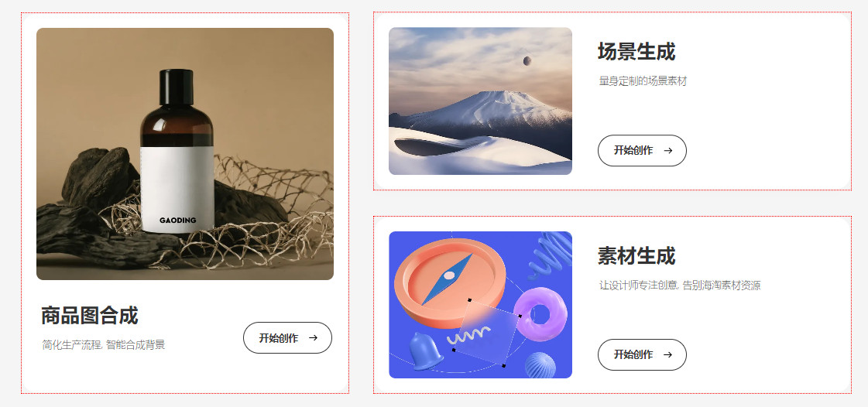Click the 量身定制的场景素材 description text
Image resolution: width=868 pixels, height=407 pixels.
(643, 81)
